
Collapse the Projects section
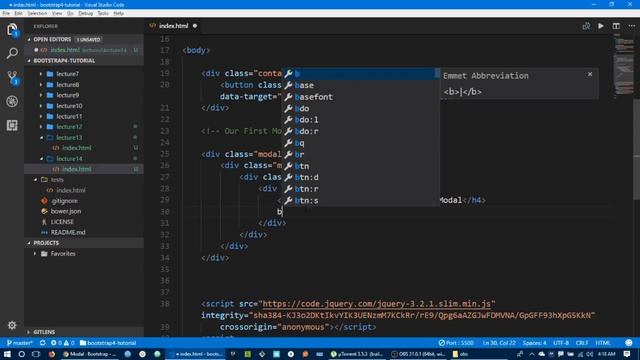pos(29,243)
